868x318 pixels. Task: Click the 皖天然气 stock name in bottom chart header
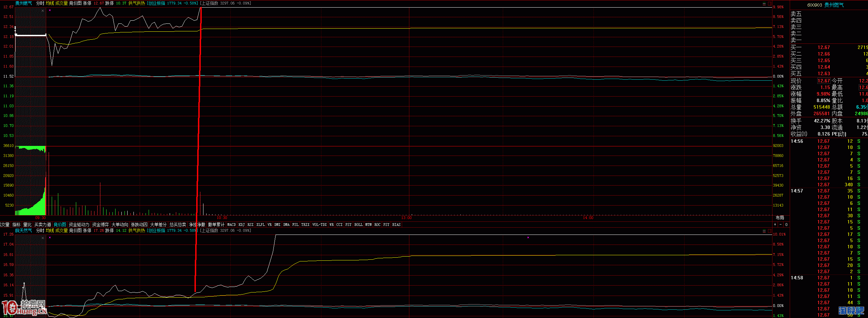coord(23,230)
